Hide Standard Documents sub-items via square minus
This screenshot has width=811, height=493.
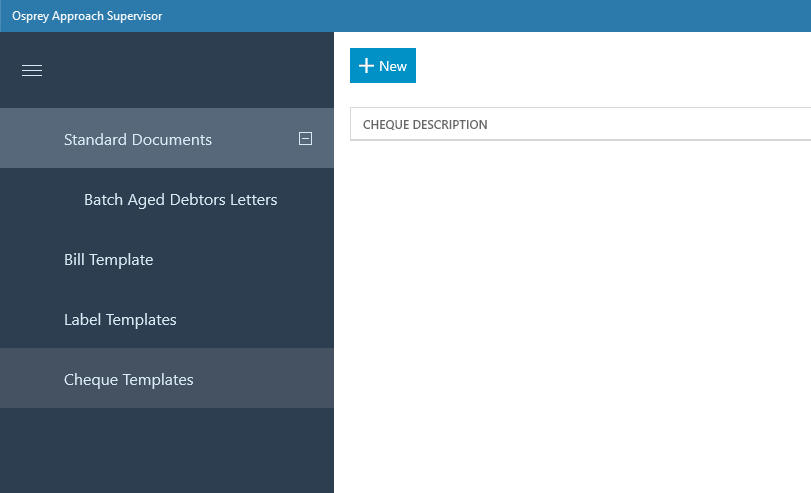(305, 138)
